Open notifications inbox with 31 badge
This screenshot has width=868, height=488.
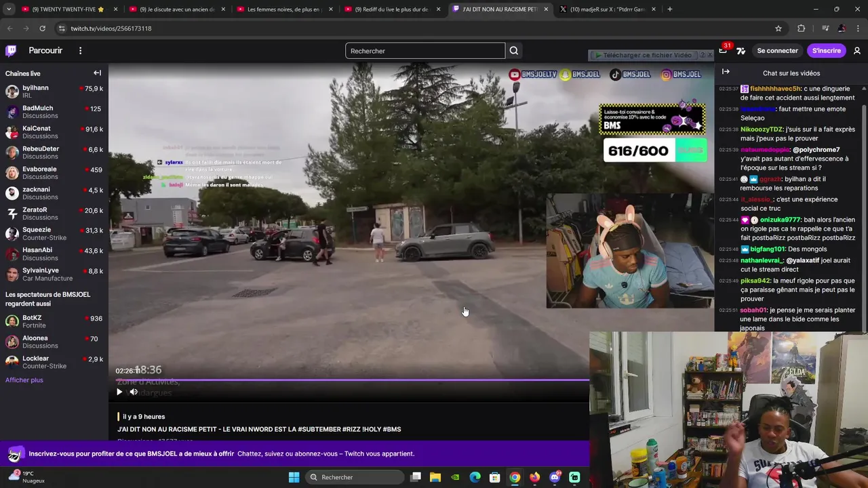[x=724, y=49]
